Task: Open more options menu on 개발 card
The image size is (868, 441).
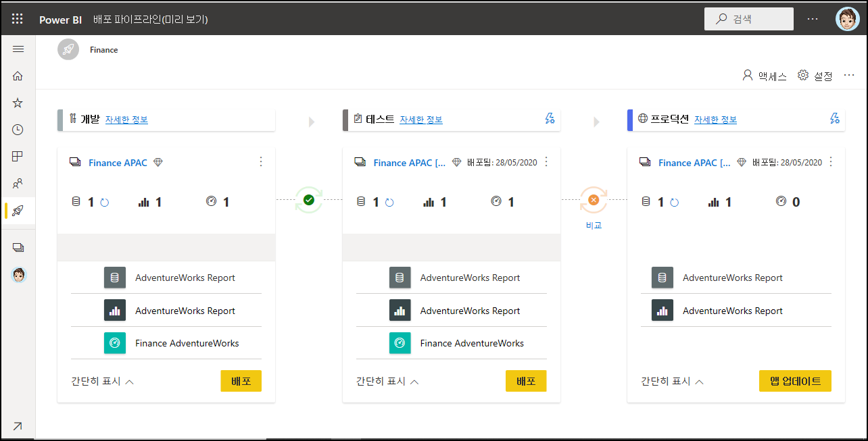Action: point(261,162)
